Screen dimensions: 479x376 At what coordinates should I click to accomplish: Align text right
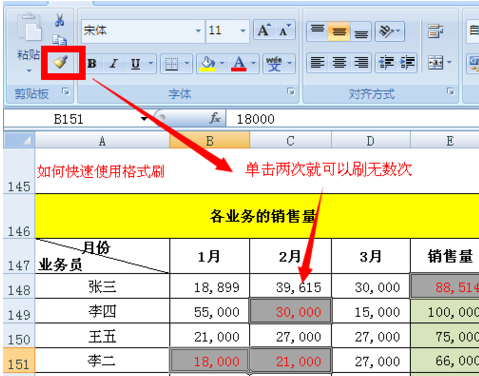(x=361, y=63)
